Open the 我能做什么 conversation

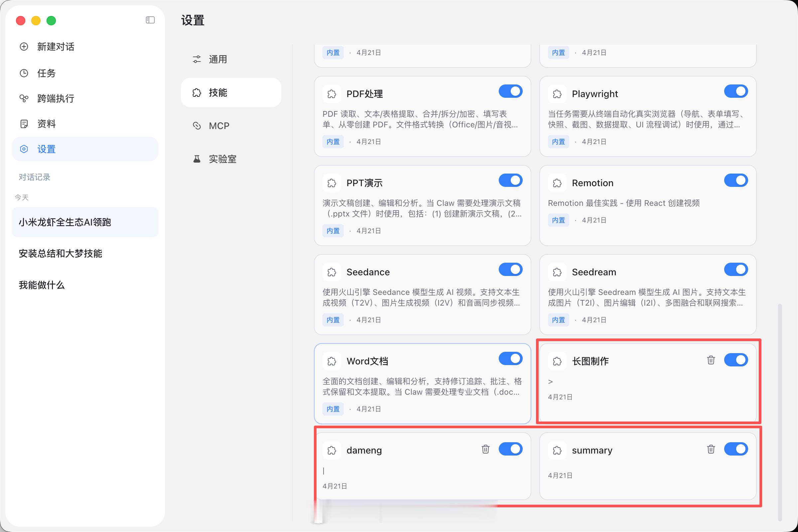[41, 285]
